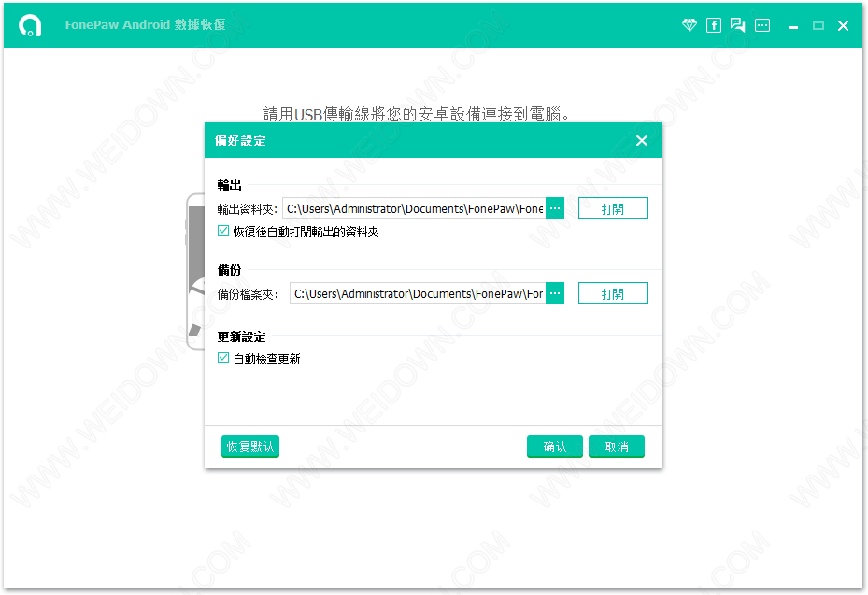The width and height of the screenshot is (868, 595).
Task: Click the FonePaw logo icon
Action: (30, 25)
